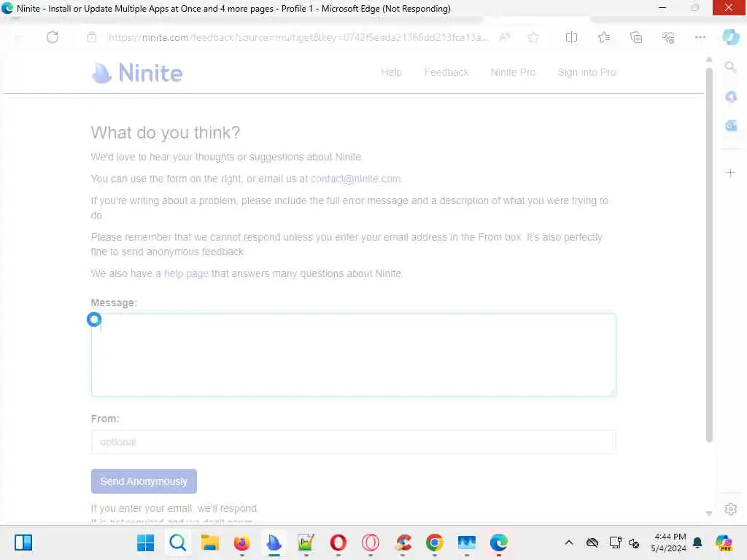
Task: Open the site information lock icon
Action: point(92,37)
